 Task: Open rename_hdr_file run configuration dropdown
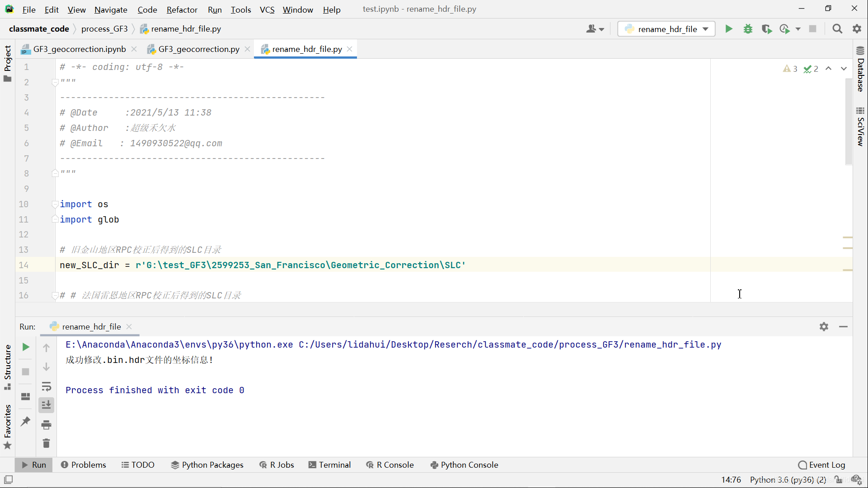click(666, 29)
